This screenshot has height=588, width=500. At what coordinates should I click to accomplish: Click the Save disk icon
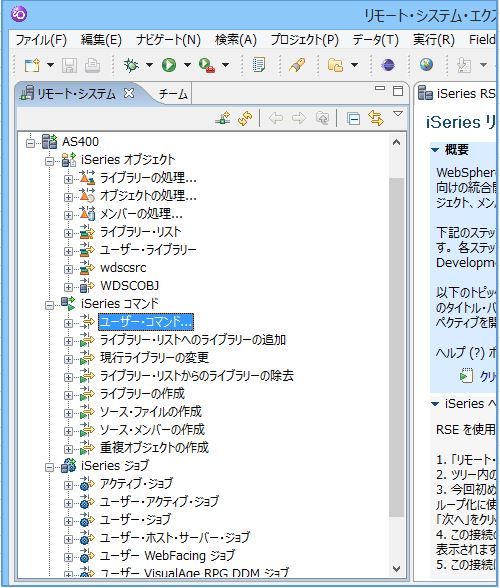tap(69, 65)
